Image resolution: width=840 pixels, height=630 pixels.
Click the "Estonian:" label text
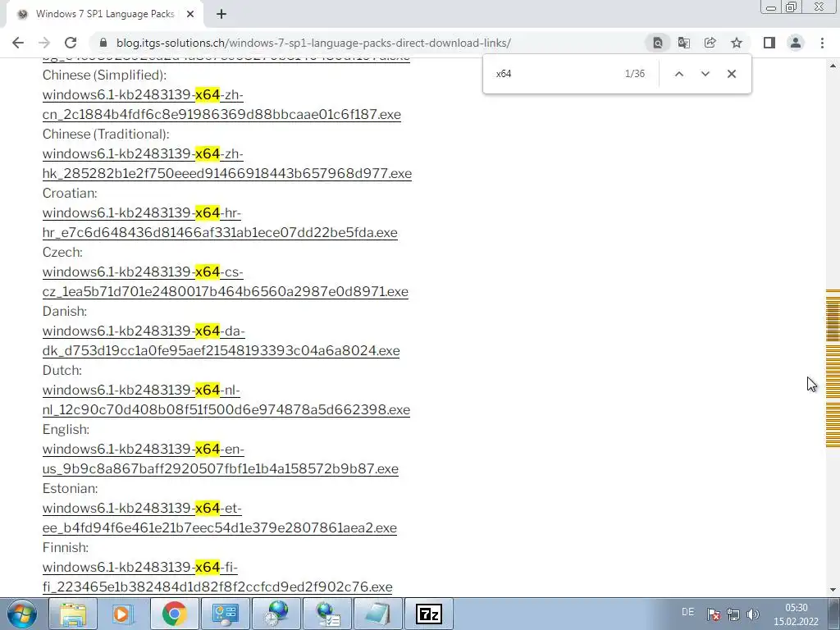71,488
